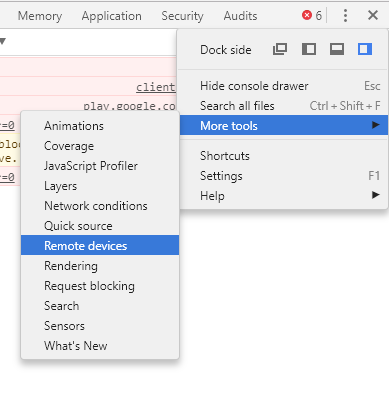
Task: Open Quick source
Action: pos(100,226)
